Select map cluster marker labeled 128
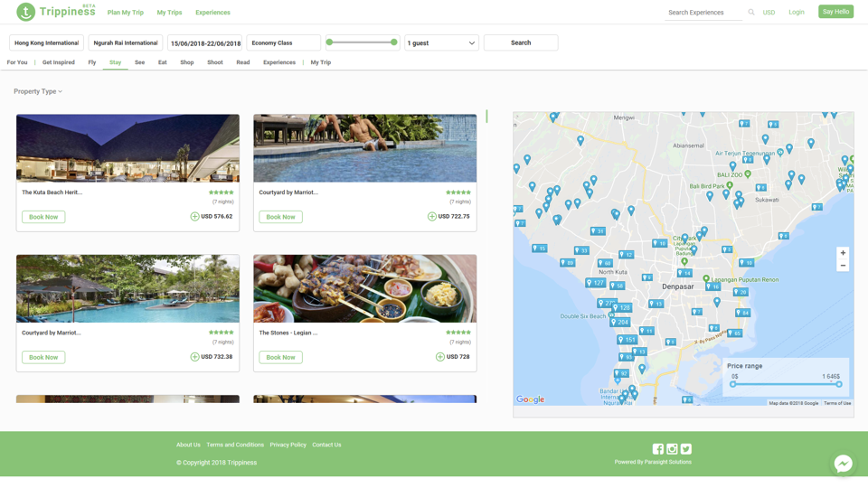The width and height of the screenshot is (868, 488). [x=622, y=307]
